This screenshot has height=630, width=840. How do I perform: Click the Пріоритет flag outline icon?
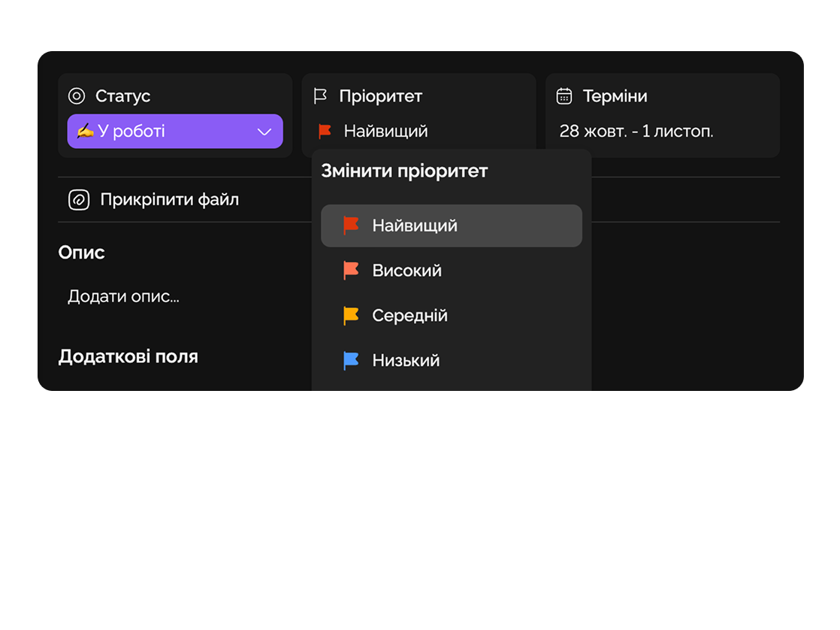click(x=320, y=96)
